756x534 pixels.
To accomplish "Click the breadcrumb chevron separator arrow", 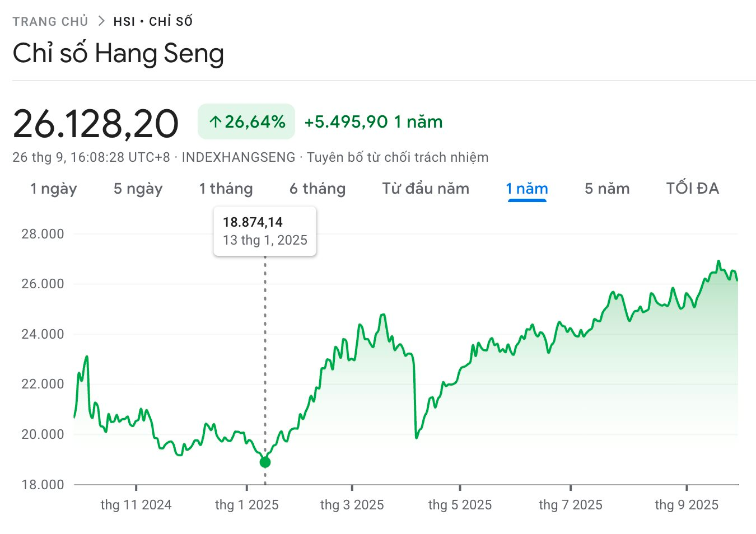I will [x=101, y=21].
